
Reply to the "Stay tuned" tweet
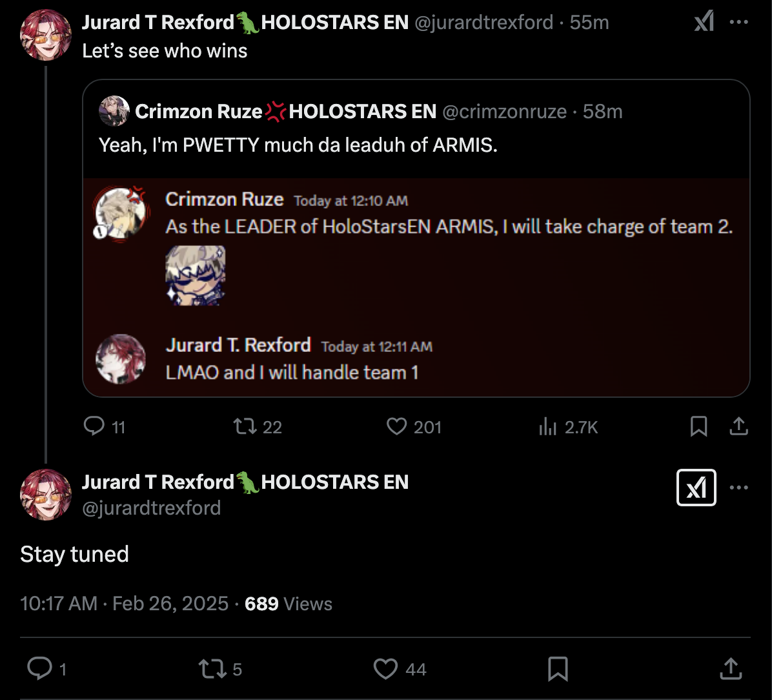coord(40,668)
